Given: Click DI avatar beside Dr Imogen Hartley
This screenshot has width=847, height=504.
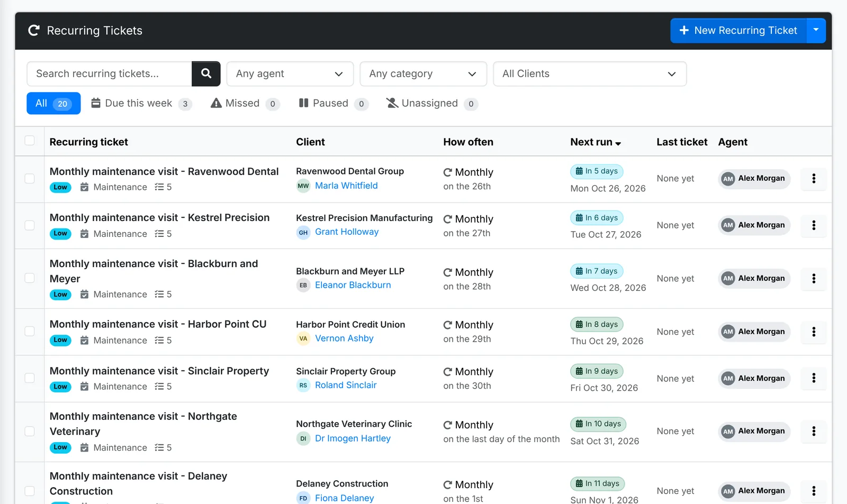Looking at the screenshot, I should 303,438.
